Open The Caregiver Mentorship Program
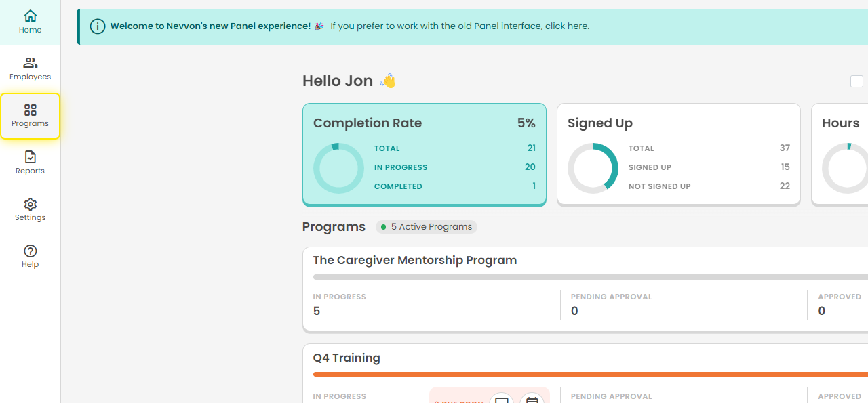Screen dimensions: 868x403 pos(415,261)
